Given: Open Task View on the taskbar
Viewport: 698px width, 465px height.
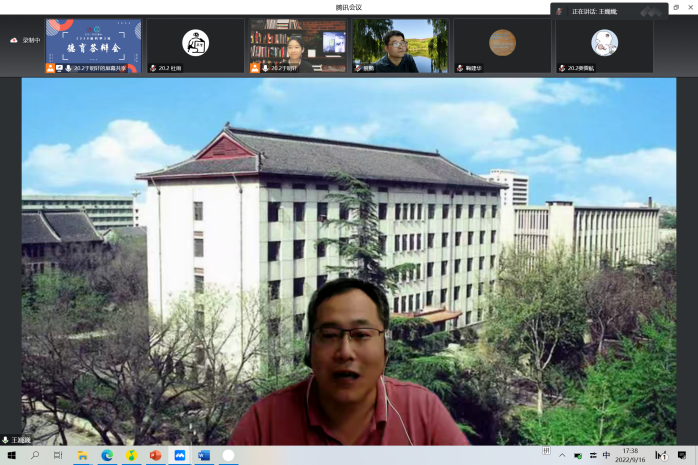Looking at the screenshot, I should tap(58, 455).
